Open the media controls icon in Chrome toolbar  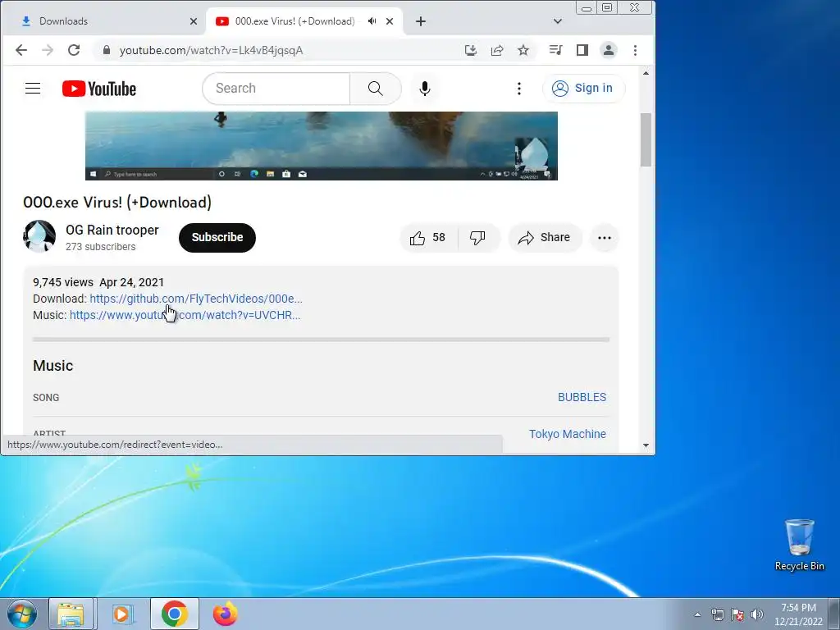coord(555,50)
